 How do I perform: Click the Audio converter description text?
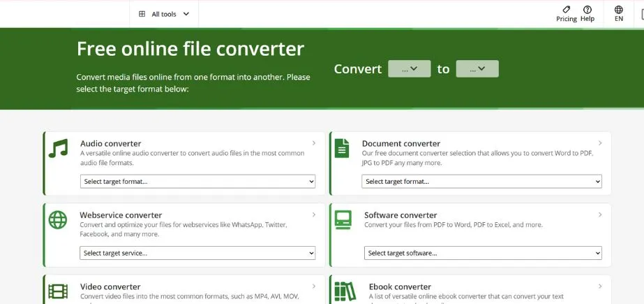pos(192,158)
